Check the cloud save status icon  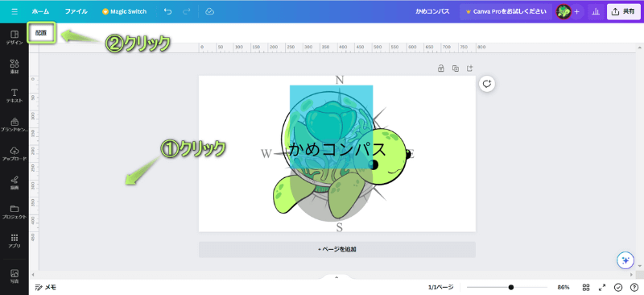(209, 11)
